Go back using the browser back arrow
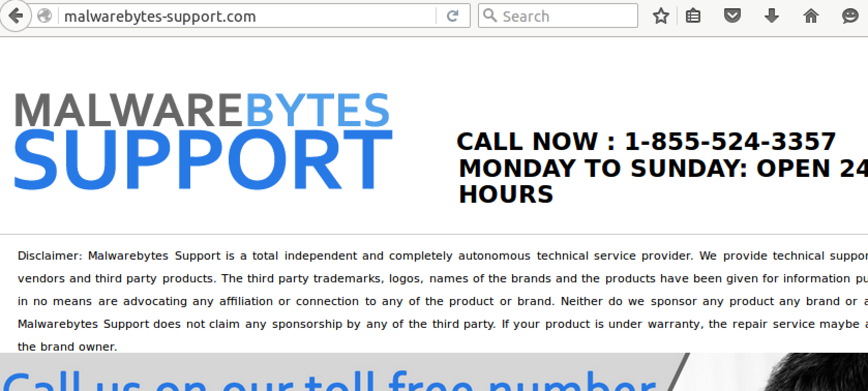868x391 pixels. coord(16,16)
